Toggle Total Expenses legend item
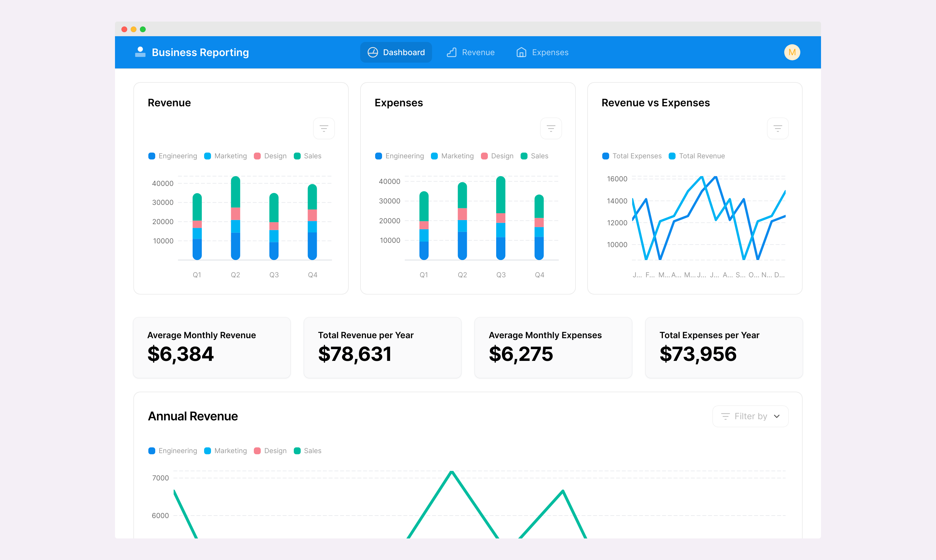 (x=632, y=156)
